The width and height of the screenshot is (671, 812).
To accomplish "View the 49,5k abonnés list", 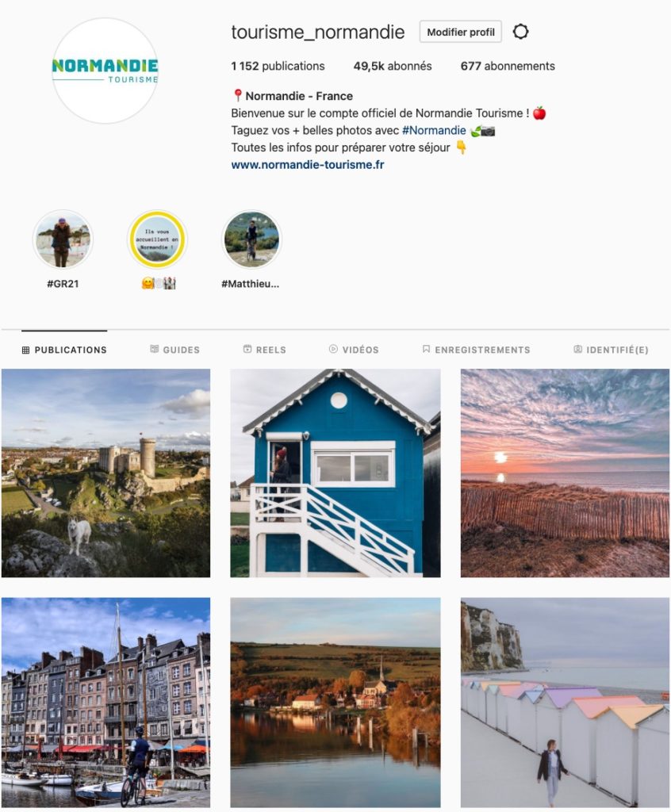I will (x=393, y=67).
